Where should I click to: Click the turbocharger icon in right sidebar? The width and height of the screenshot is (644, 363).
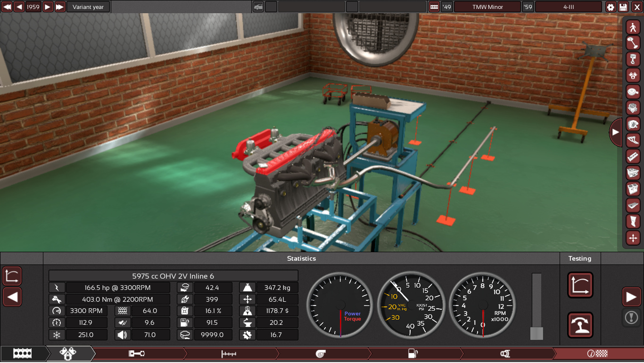[633, 124]
